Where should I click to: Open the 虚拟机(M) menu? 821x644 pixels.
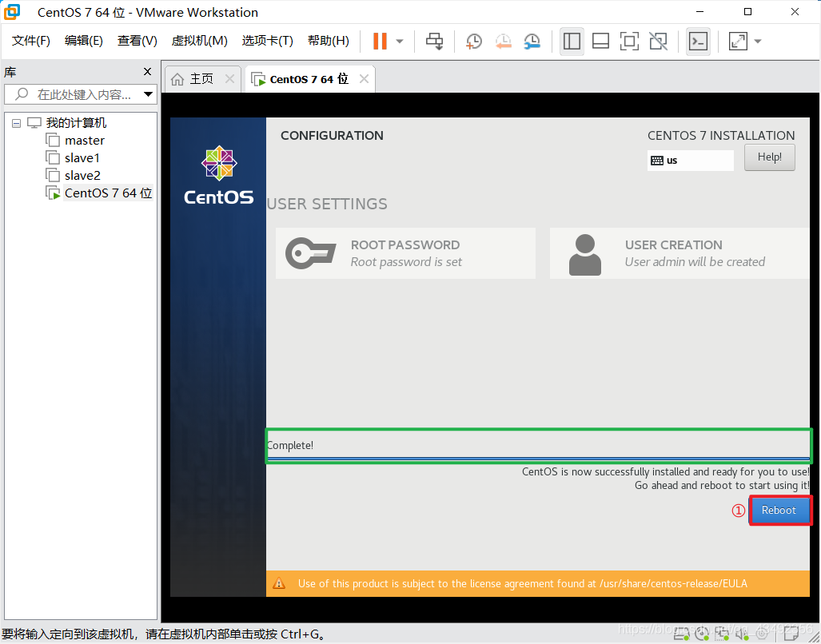pos(200,41)
